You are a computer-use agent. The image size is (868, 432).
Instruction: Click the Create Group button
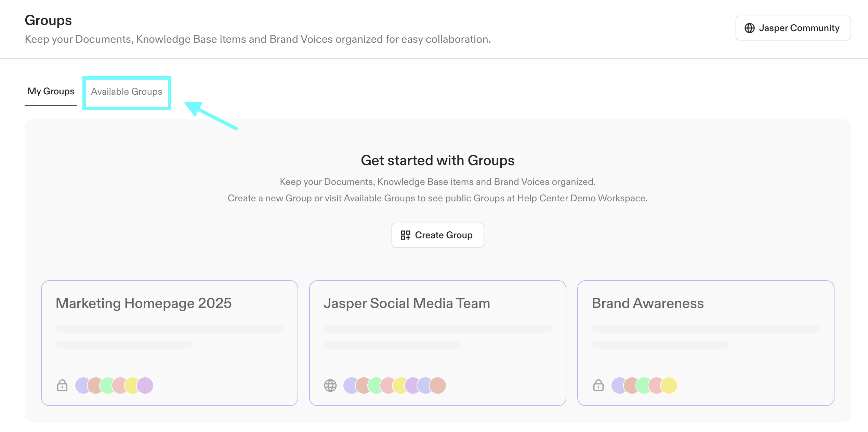pos(437,235)
